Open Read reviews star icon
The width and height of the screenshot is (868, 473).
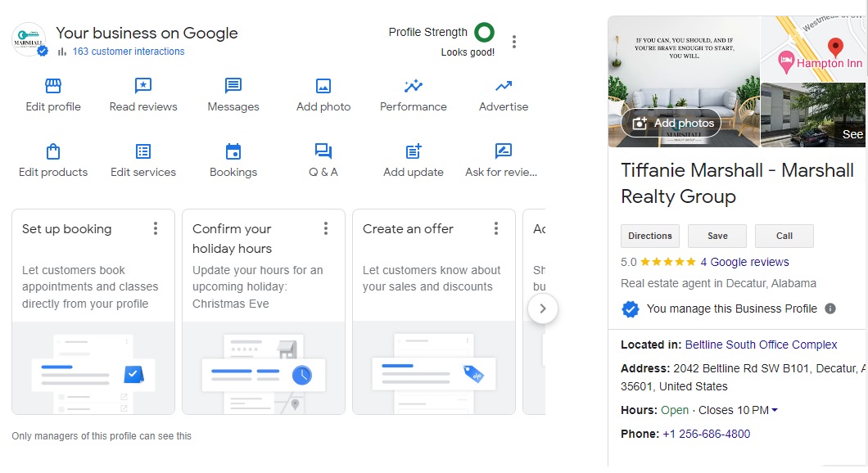(143, 86)
